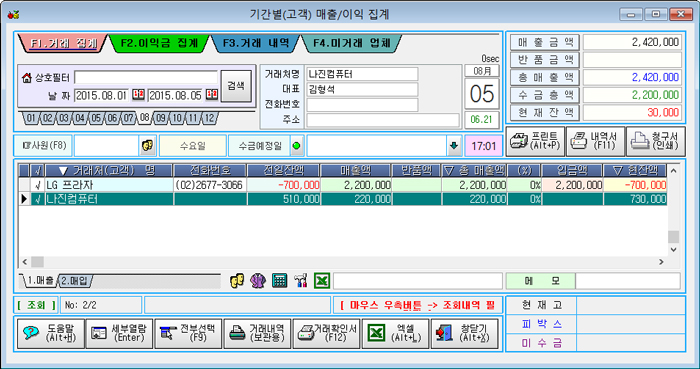Select month tab 11
This screenshot has height=369, width=700.
(193, 118)
